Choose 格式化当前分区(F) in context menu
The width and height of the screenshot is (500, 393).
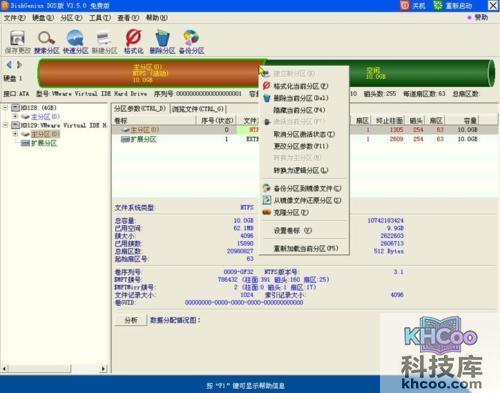pos(304,86)
